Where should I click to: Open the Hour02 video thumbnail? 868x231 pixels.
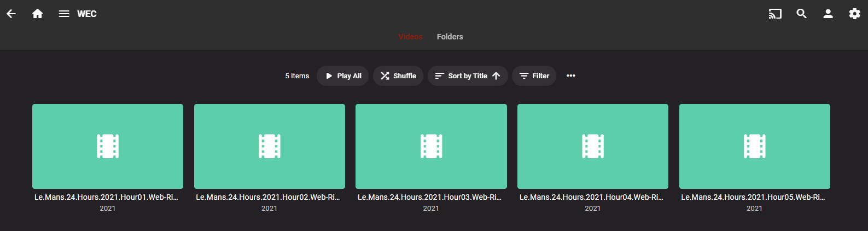tap(270, 146)
